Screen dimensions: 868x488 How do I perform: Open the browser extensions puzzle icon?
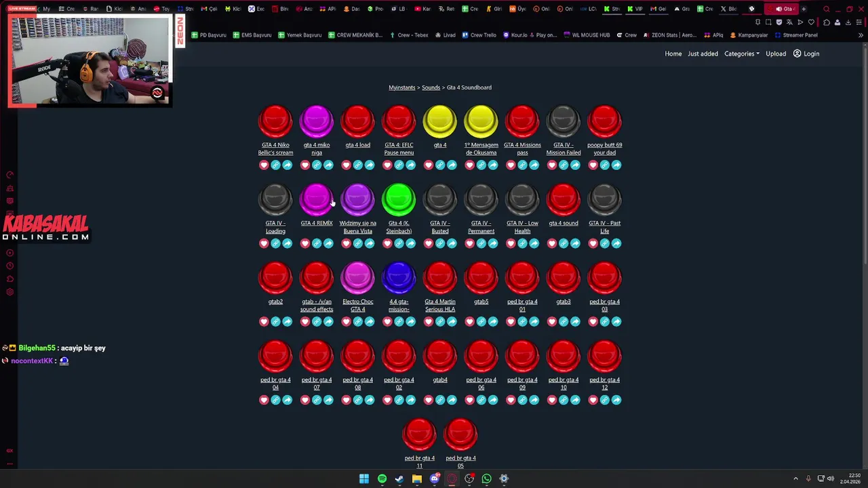click(x=826, y=22)
